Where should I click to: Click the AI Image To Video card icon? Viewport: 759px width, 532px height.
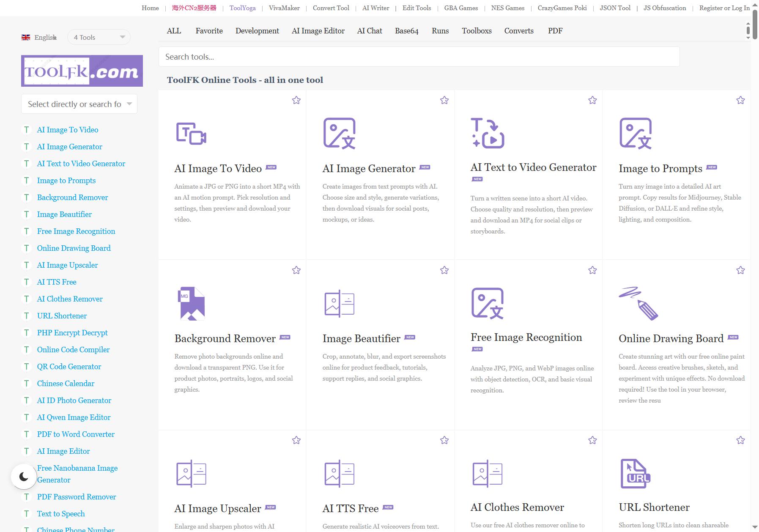[x=191, y=134]
